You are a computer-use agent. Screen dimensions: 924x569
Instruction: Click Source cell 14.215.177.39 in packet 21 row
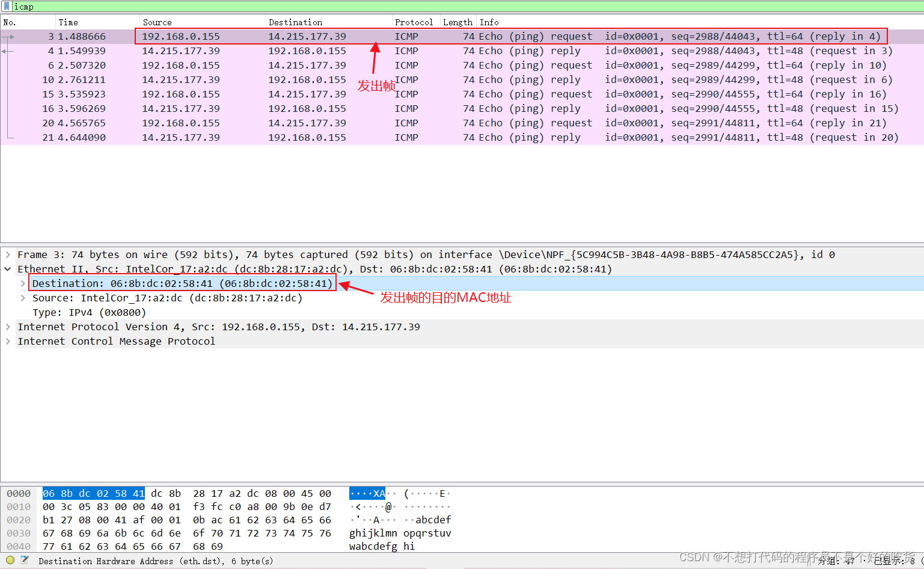tap(181, 138)
